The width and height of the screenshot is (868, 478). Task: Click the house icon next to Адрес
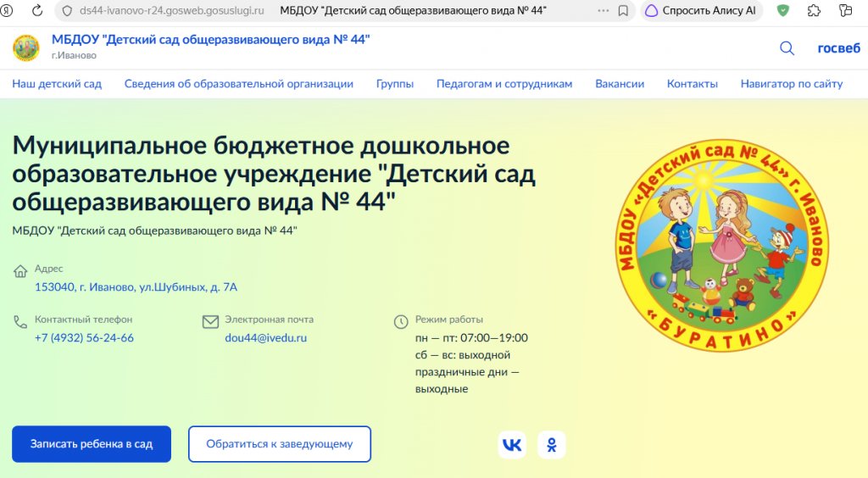click(x=20, y=271)
